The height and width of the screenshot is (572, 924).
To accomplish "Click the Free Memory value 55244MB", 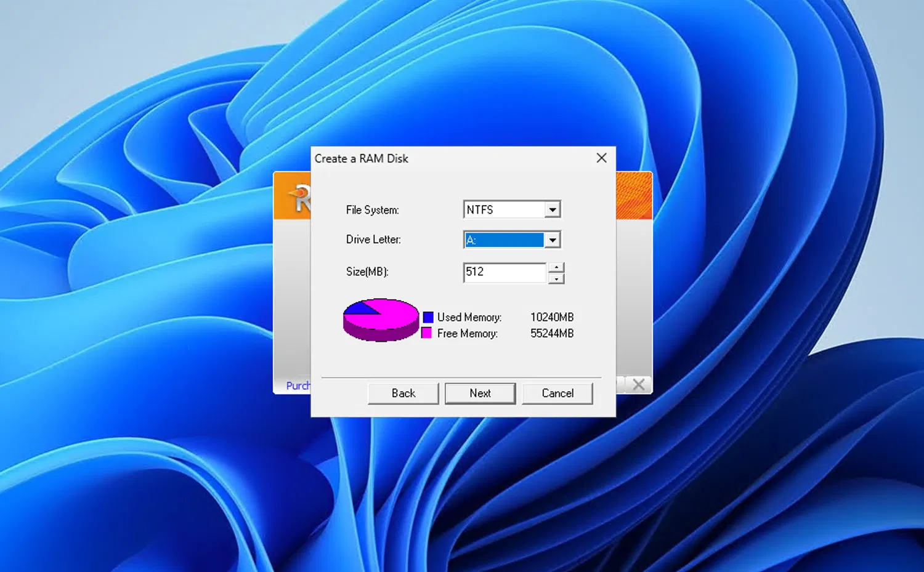I will coord(552,333).
